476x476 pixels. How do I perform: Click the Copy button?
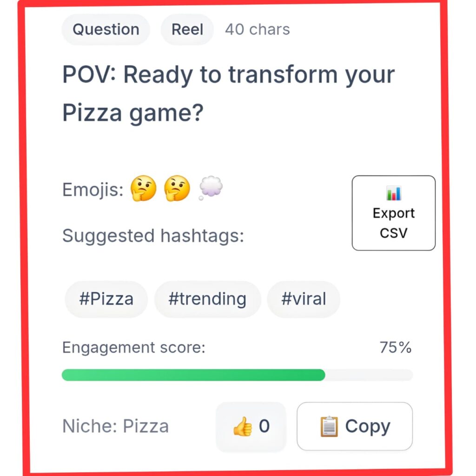click(x=354, y=425)
